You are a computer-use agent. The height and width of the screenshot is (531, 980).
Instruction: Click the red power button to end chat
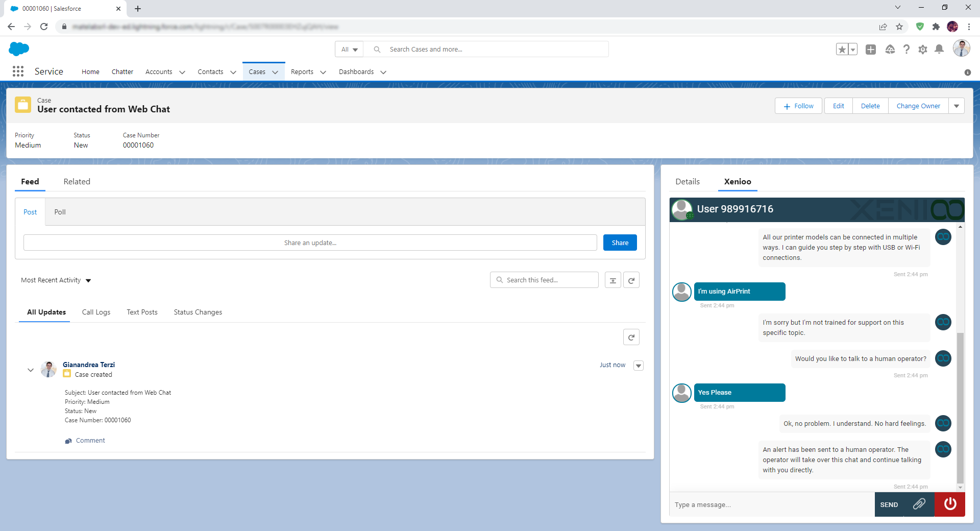[x=949, y=504]
